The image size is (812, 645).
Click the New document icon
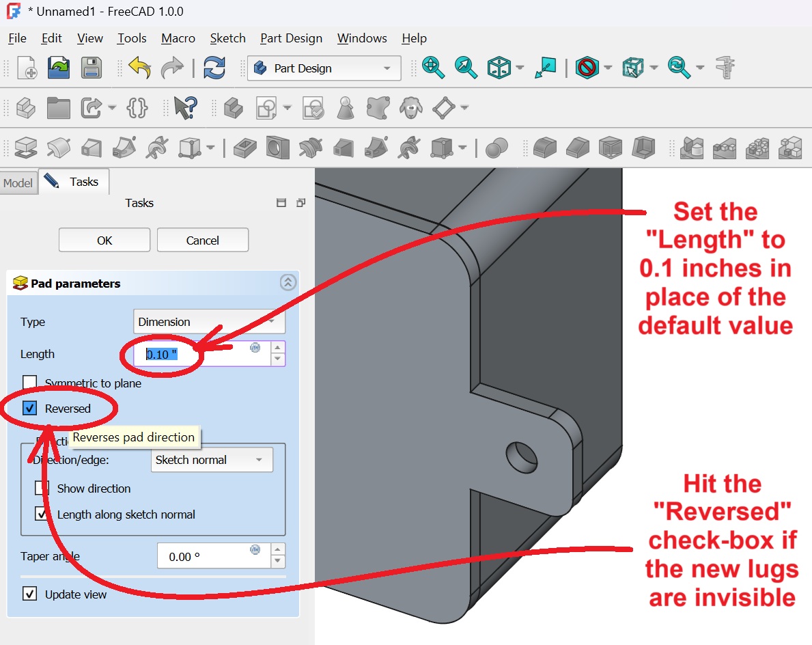[x=27, y=68]
